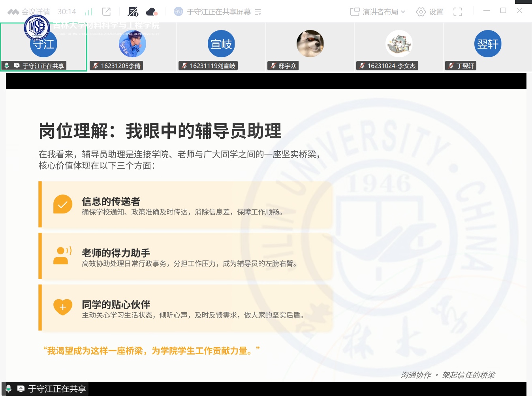Open 设置 settings with gear icon
The height and width of the screenshot is (396, 532).
tap(430, 12)
